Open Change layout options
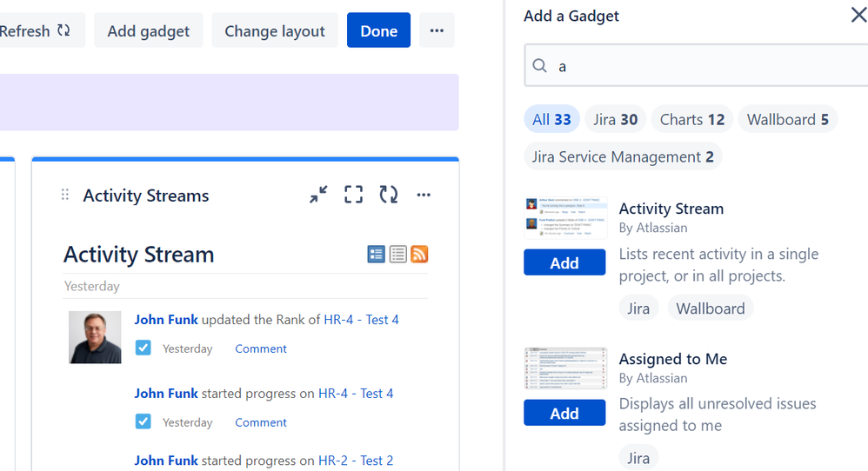 275,30
